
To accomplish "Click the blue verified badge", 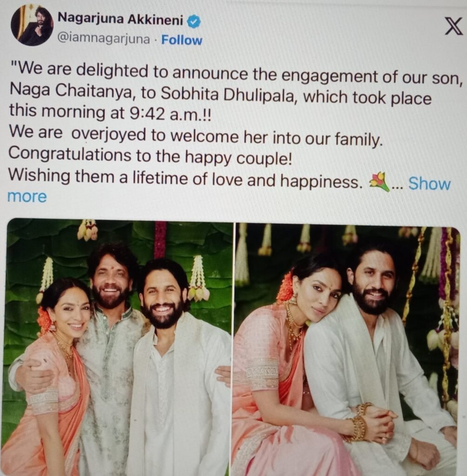I will pyautogui.click(x=193, y=22).
